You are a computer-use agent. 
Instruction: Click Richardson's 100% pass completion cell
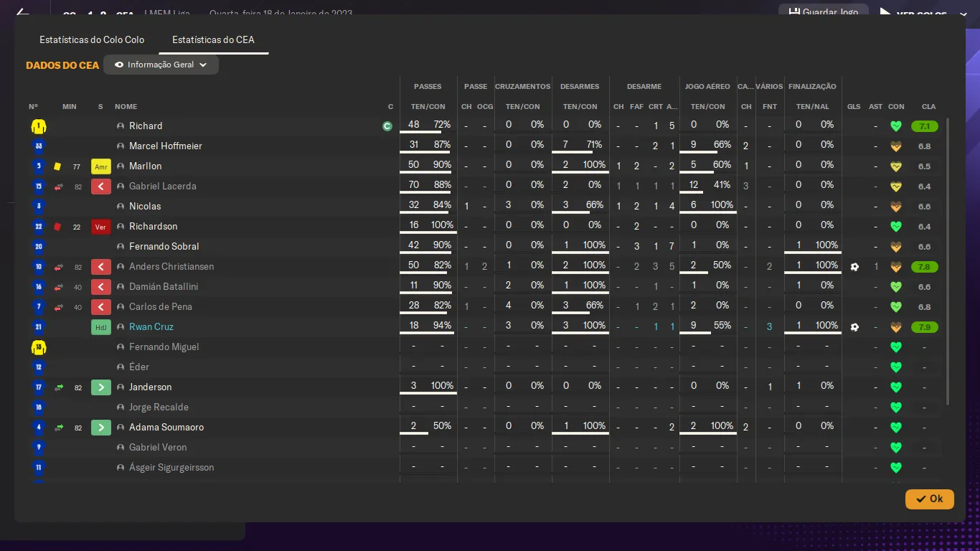click(x=442, y=225)
